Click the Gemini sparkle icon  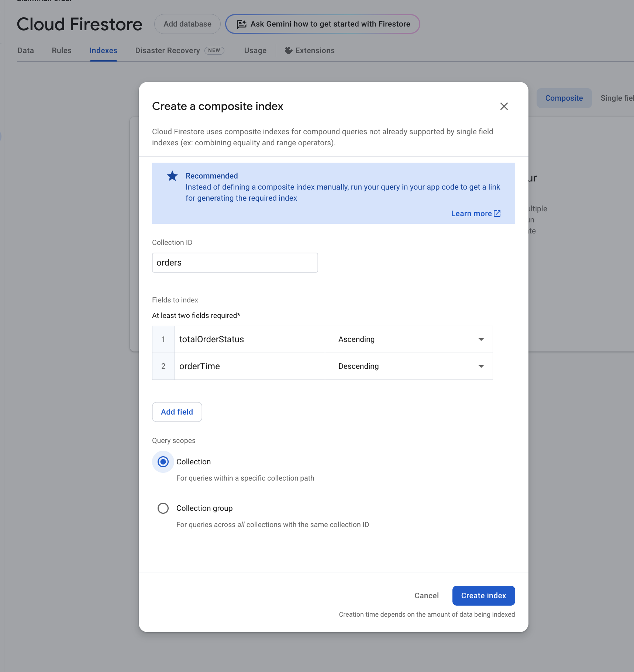coord(241,24)
